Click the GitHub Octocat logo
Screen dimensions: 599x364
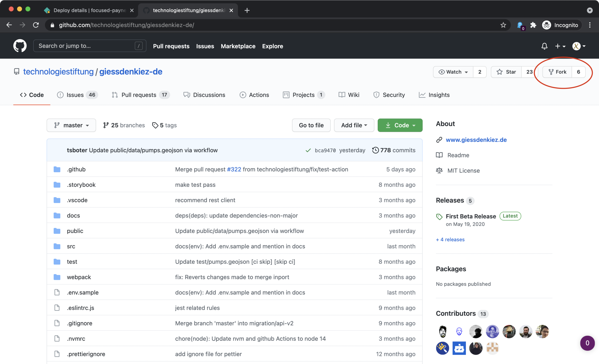click(x=20, y=46)
